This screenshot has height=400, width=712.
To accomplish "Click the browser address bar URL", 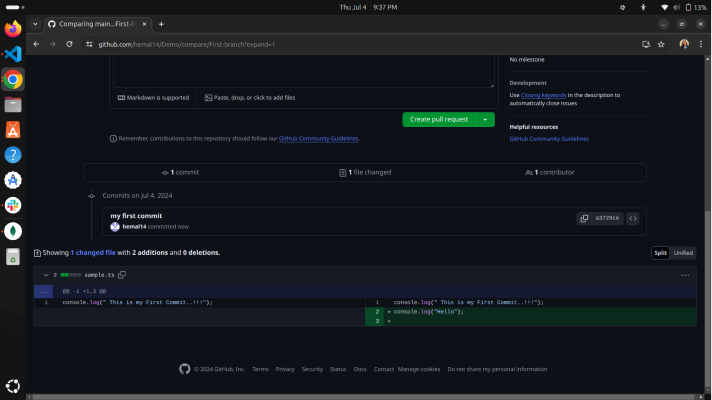I will (x=187, y=44).
